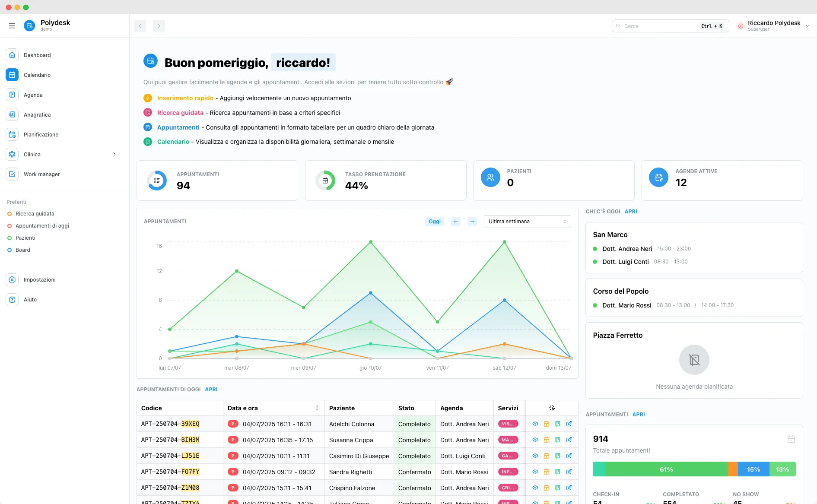This screenshot has height=504, width=817.
Task: Select the Appuntamenti di oggi favorite with red dot
Action: click(42, 225)
